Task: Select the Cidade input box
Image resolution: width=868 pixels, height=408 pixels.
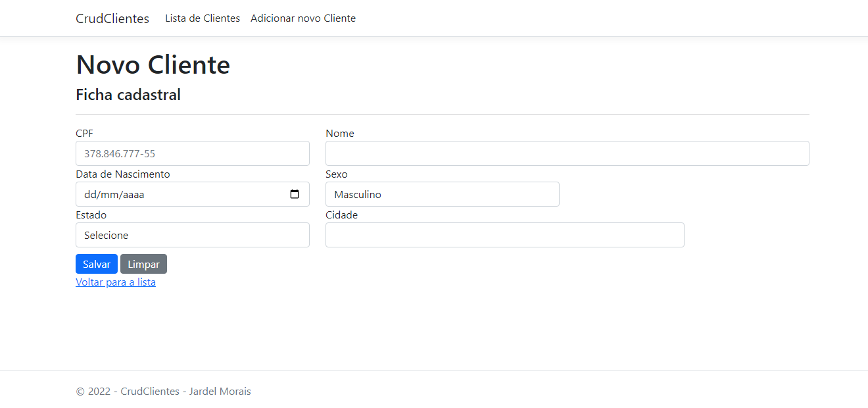Action: (504, 235)
